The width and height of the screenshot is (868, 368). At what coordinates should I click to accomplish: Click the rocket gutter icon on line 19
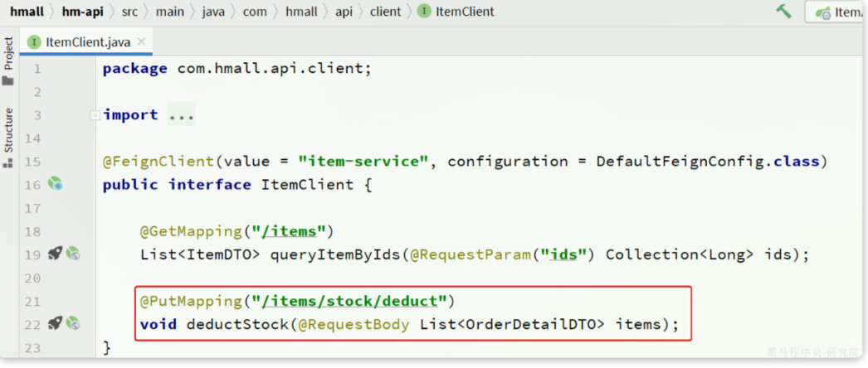point(55,254)
